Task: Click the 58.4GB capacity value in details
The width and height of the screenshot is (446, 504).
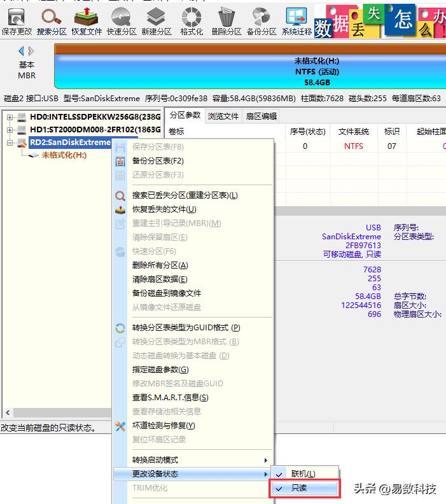Action: click(x=368, y=296)
